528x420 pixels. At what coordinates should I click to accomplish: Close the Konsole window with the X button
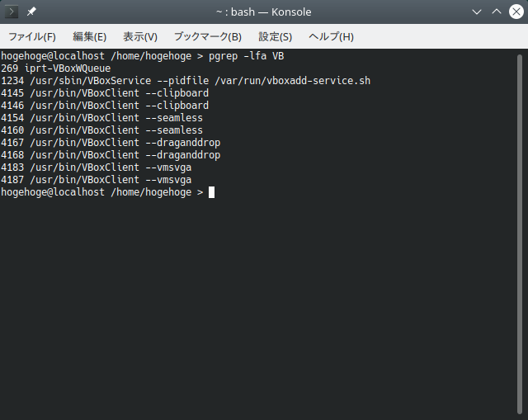[516, 12]
